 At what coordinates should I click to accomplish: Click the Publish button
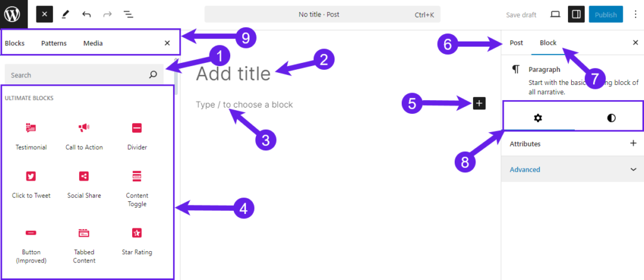click(606, 14)
